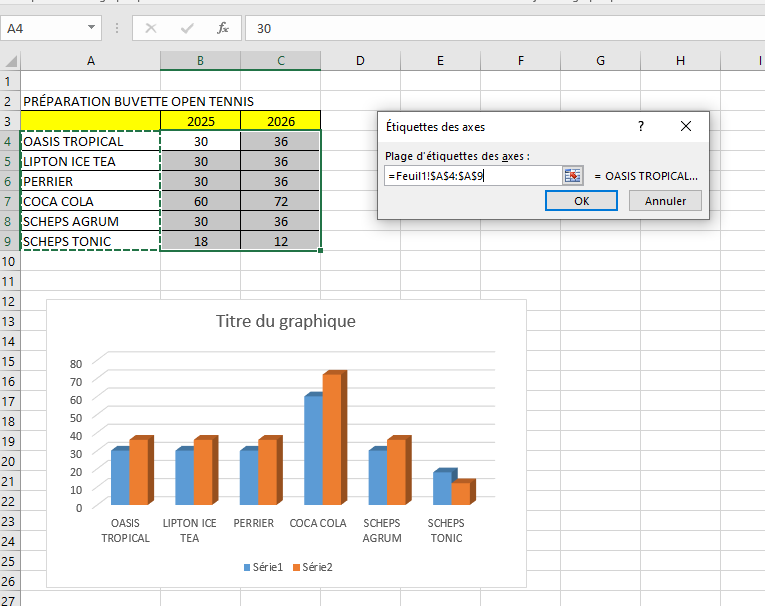
Task: Click the SCHEPS TONIC blue bar in chart
Action: point(442,488)
